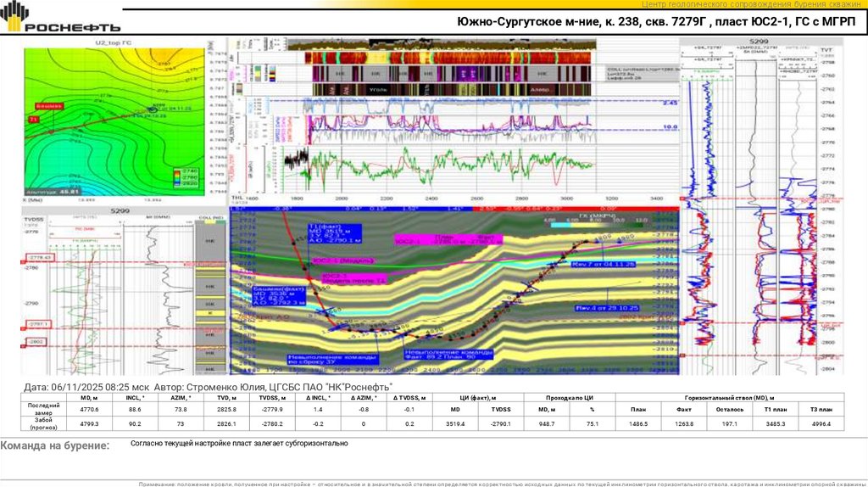The width and height of the screenshot is (868, 487).
Task: Select the План value '1486.5'
Action: [x=638, y=424]
